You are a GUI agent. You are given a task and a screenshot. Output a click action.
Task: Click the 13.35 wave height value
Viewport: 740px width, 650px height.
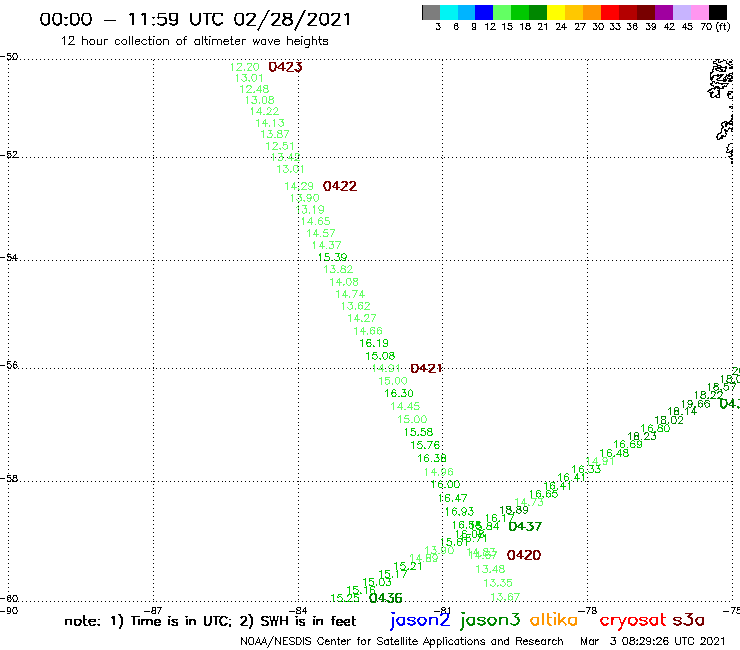click(x=497, y=583)
